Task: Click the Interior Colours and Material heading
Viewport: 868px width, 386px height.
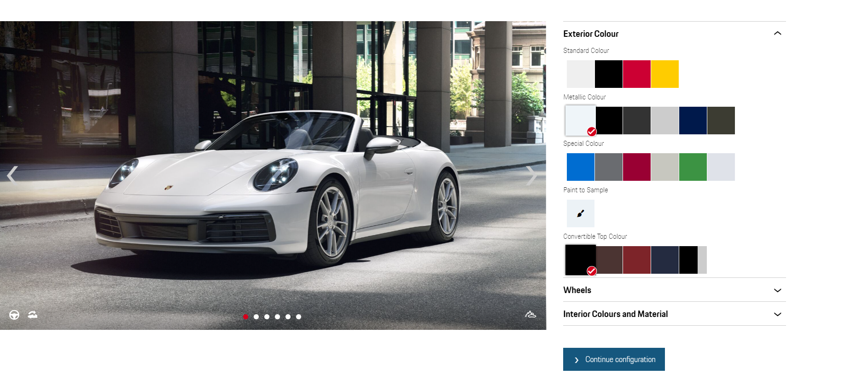Action: coord(615,314)
